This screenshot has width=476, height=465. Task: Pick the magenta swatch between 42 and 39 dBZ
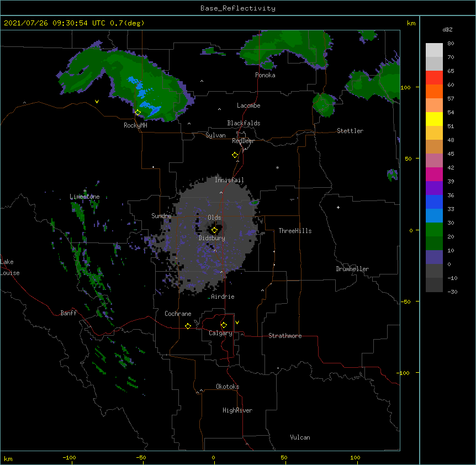(434, 174)
